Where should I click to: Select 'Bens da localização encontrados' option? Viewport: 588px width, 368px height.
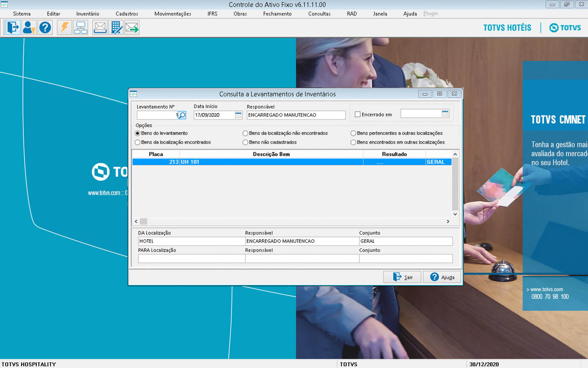point(138,142)
